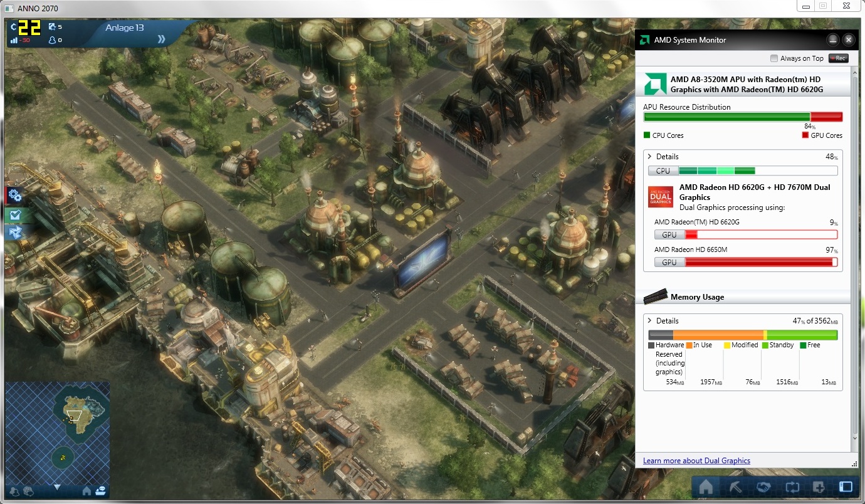The width and height of the screenshot is (865, 504).
Task: Click the blue arrows route icon
Action: pos(15,233)
